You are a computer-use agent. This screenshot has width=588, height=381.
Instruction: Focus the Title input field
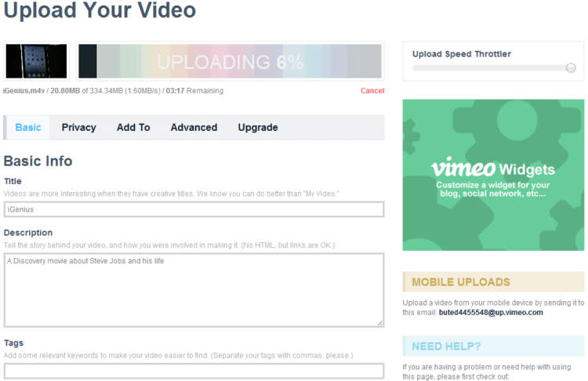point(194,209)
